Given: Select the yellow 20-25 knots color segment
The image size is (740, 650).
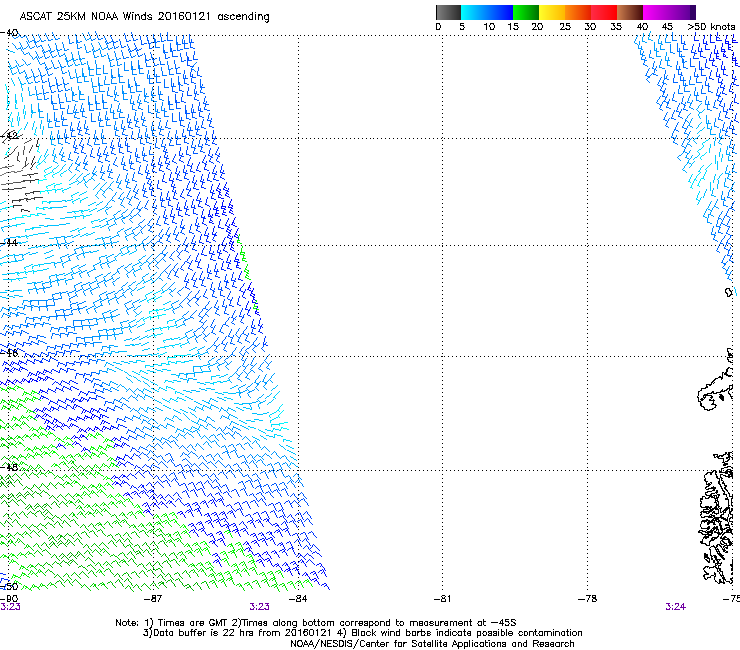Looking at the screenshot, I should 552,12.
